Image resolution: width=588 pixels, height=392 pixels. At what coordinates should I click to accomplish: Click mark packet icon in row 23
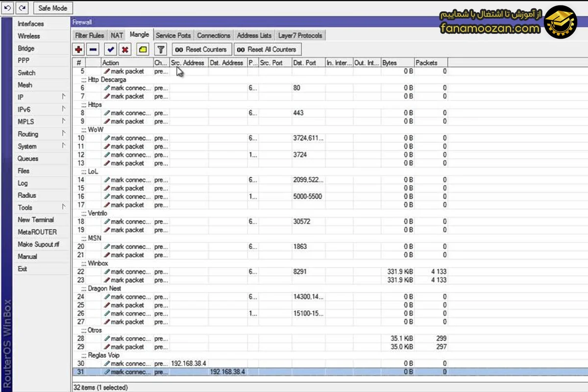pyautogui.click(x=107, y=280)
